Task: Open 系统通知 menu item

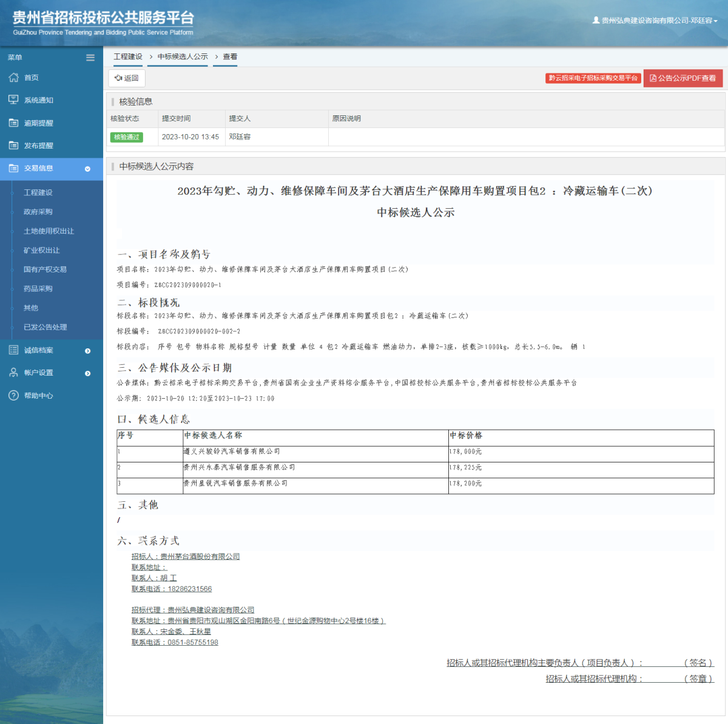Action: (39, 100)
